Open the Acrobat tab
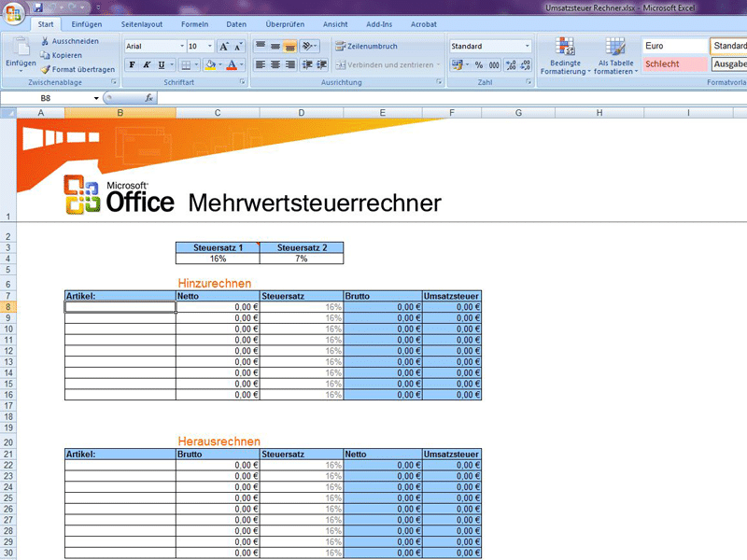The image size is (747, 560). (424, 24)
